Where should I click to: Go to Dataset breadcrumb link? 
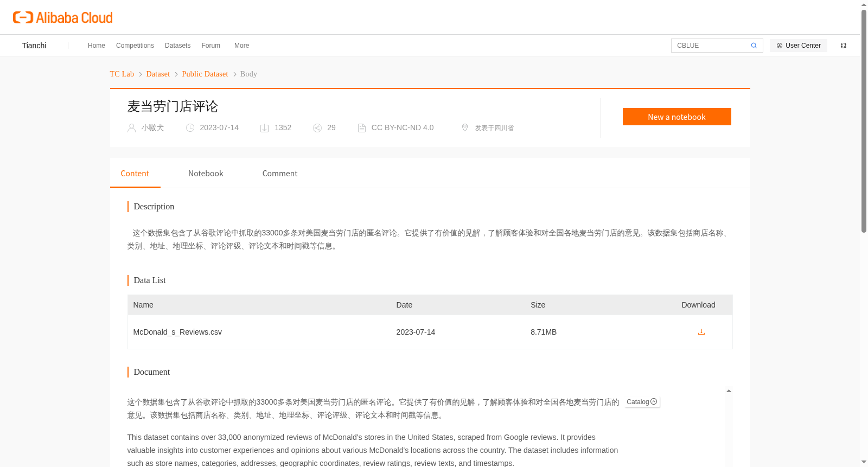tap(158, 74)
